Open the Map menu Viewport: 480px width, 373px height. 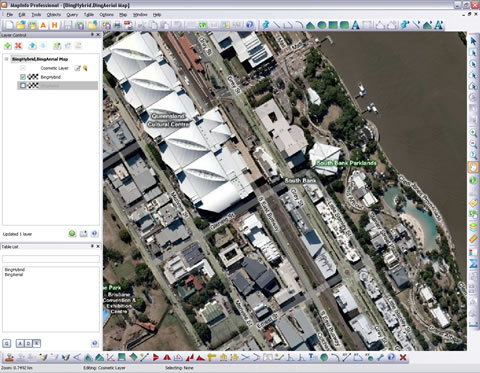pyautogui.click(x=123, y=15)
